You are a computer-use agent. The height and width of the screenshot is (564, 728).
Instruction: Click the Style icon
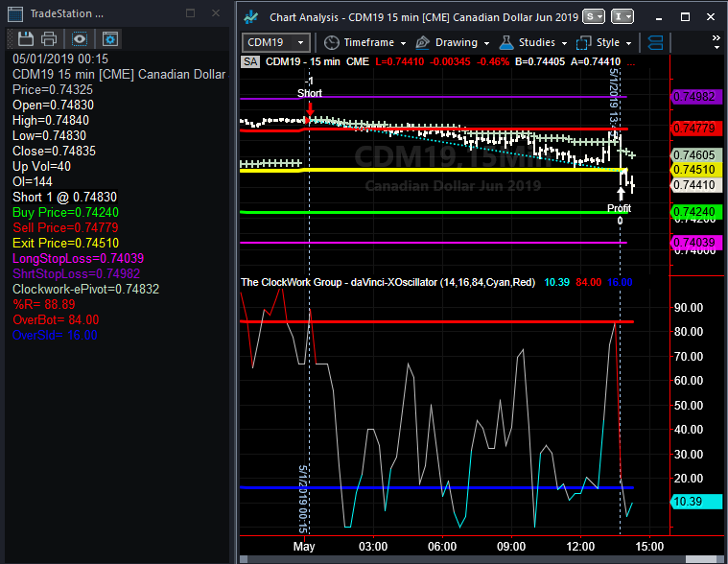[583, 43]
